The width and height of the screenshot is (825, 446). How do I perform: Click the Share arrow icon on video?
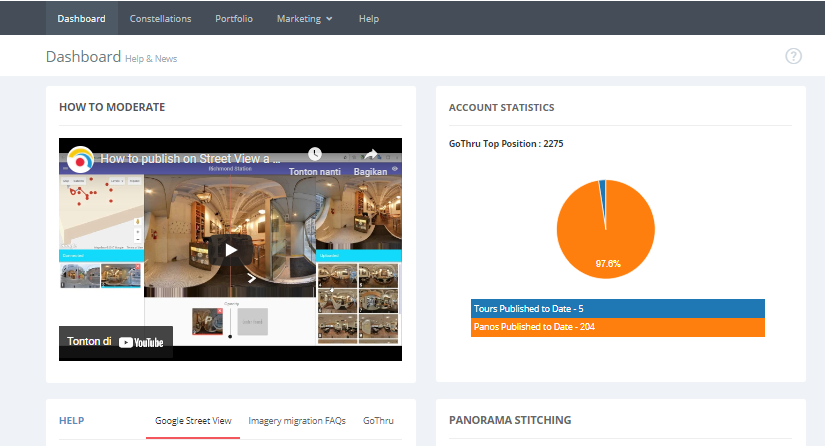point(371,154)
